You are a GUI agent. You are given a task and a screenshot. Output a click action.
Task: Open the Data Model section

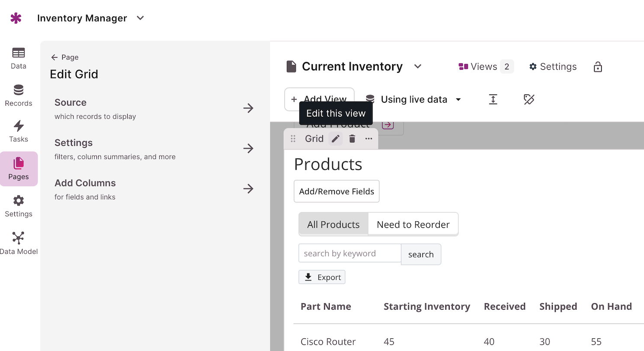19,244
